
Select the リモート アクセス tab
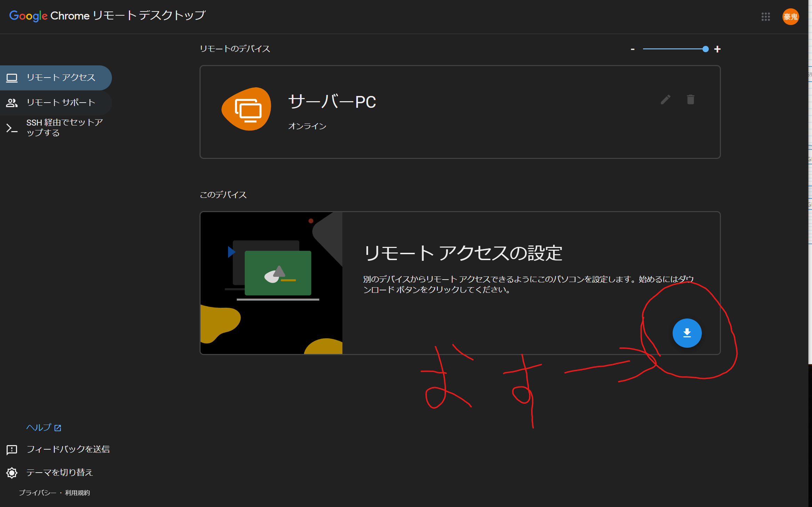point(61,78)
